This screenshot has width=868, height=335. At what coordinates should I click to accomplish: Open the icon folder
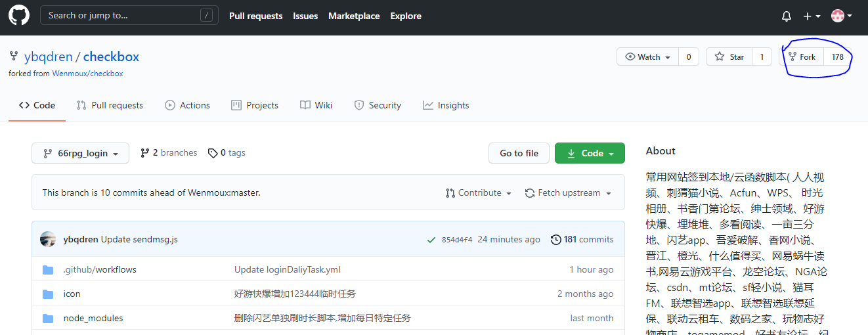coord(72,294)
